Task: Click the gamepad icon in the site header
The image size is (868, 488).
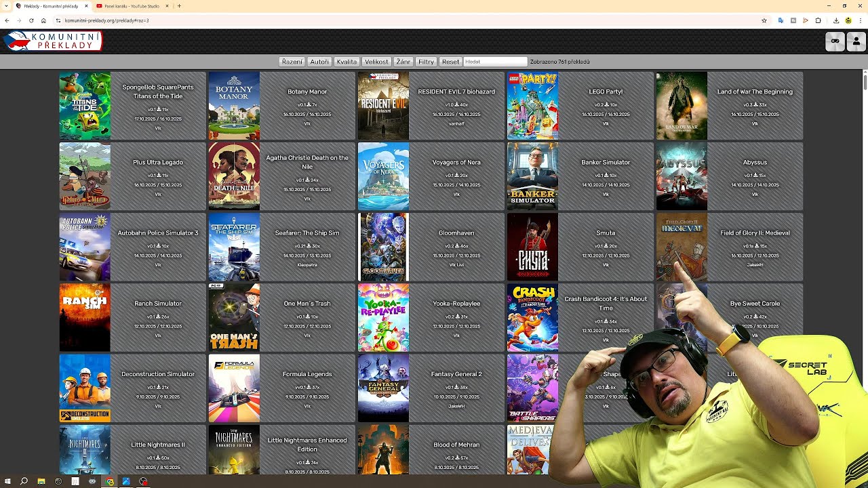Action: click(835, 41)
